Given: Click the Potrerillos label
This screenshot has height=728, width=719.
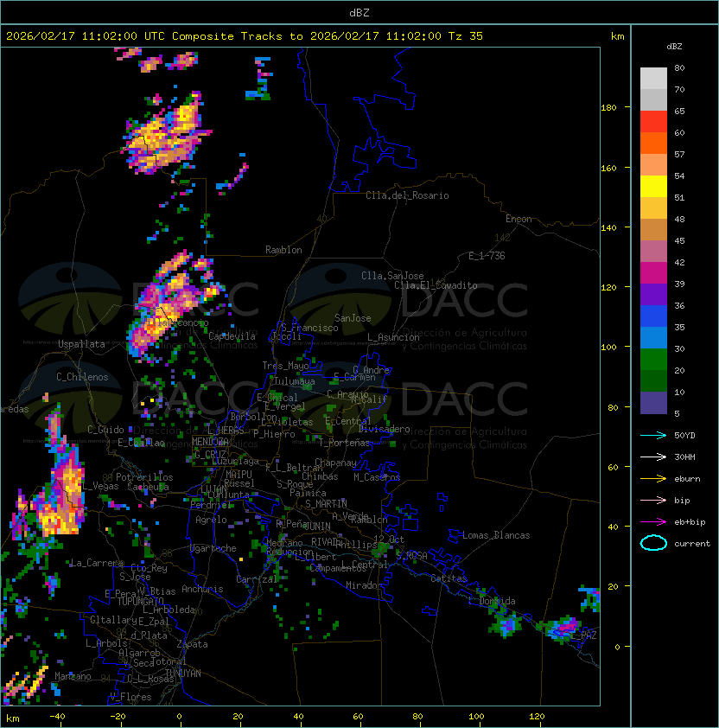Looking at the screenshot, I should 144,477.
